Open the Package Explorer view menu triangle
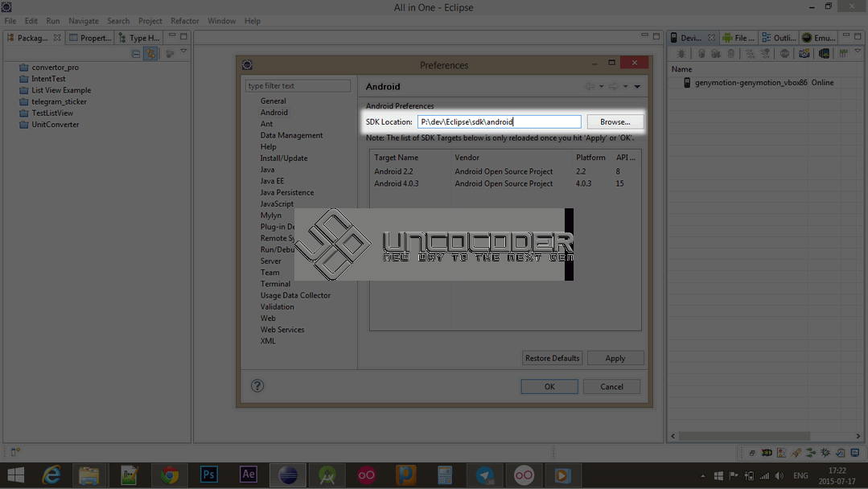The width and height of the screenshot is (868, 489). tap(183, 51)
